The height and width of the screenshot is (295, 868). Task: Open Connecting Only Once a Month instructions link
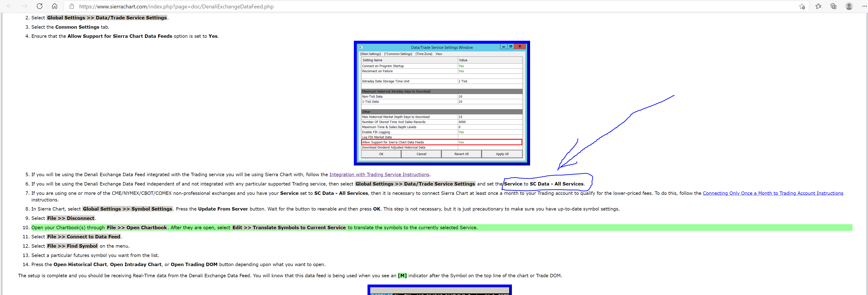(773, 193)
